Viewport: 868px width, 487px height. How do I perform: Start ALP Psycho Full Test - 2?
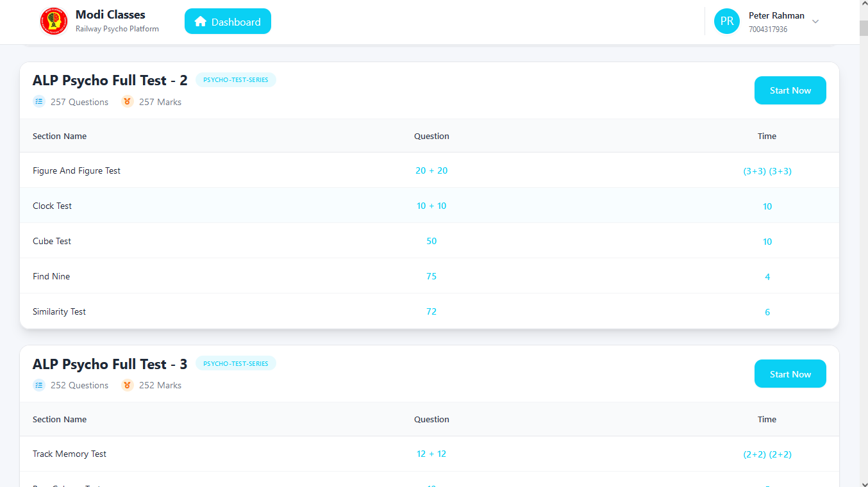(790, 90)
